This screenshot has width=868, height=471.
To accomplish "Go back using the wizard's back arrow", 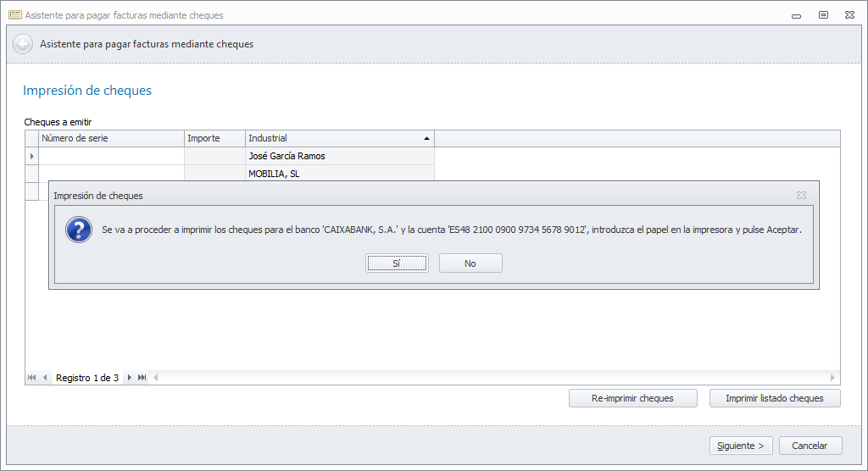I will pos(23,44).
